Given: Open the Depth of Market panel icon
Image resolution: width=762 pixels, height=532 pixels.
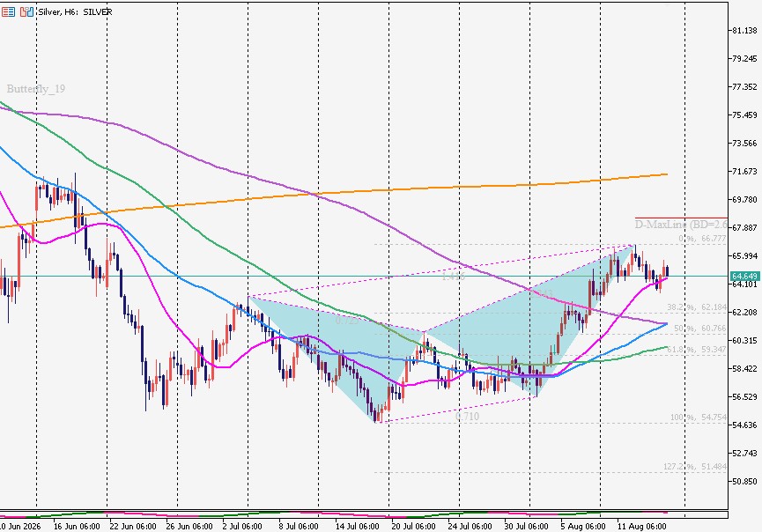Looking at the screenshot, I should [8, 11].
